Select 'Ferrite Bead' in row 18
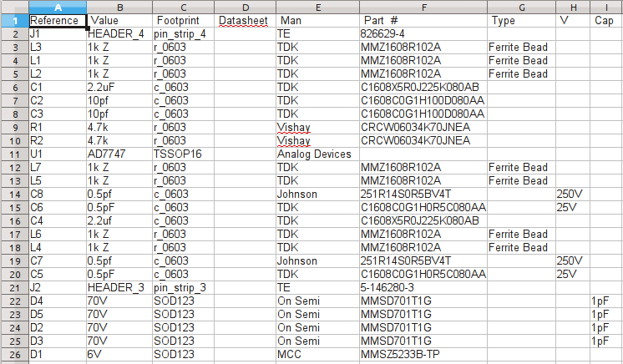Viewport: 623px width, 364px height. click(522, 248)
